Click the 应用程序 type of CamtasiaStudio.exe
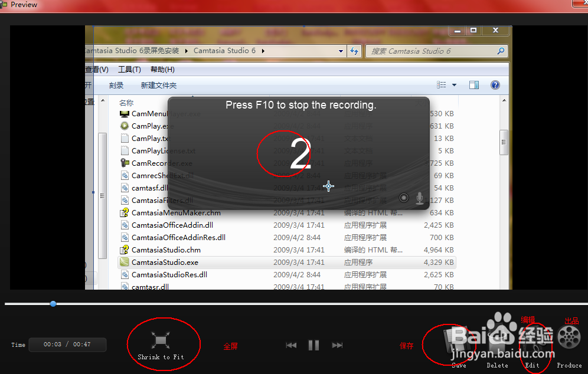Viewport: 588px width, 374px height. click(x=358, y=263)
